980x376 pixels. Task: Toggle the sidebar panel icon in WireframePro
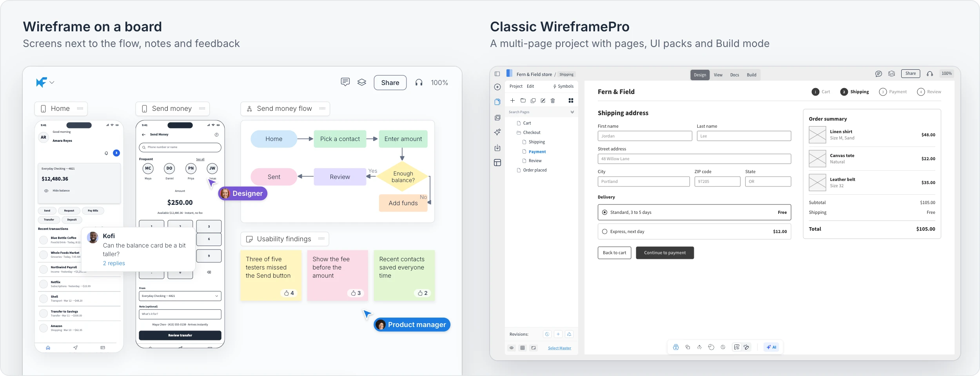497,74
